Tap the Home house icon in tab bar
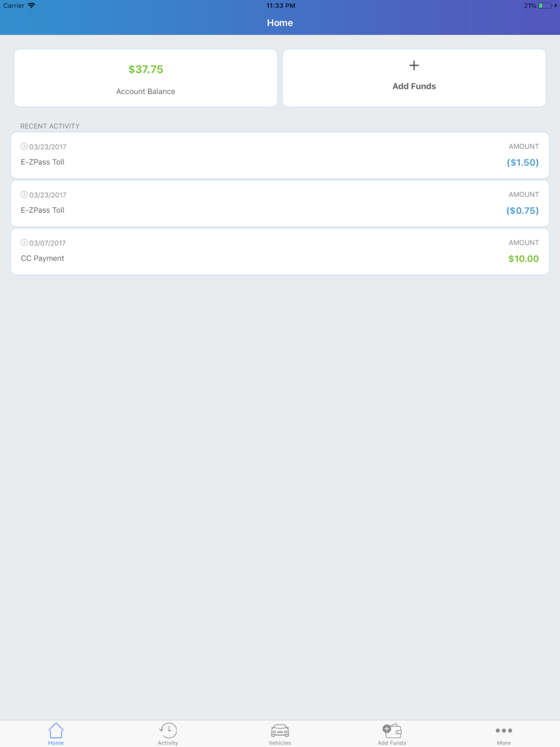Viewport: 560px width, 747px height. [x=56, y=730]
